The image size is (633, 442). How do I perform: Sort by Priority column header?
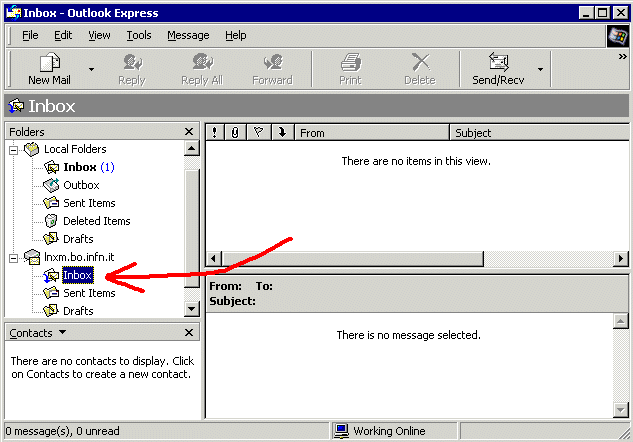[214, 132]
